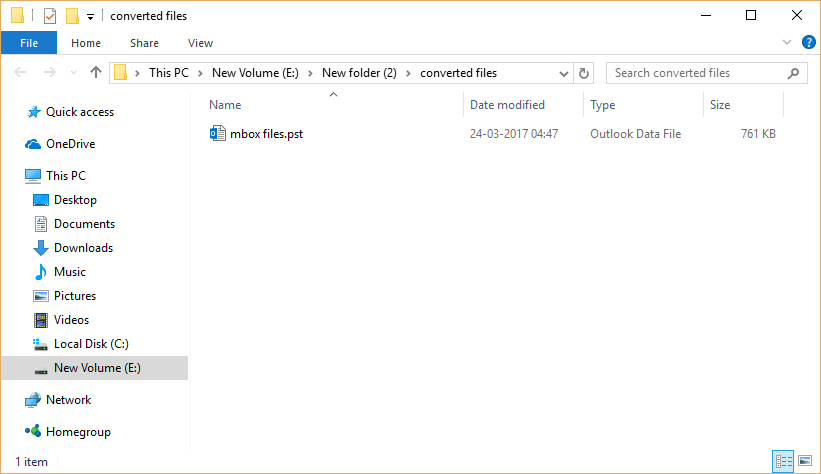The image size is (821, 474).
Task: Switch to Large icons view layout
Action: click(805, 461)
